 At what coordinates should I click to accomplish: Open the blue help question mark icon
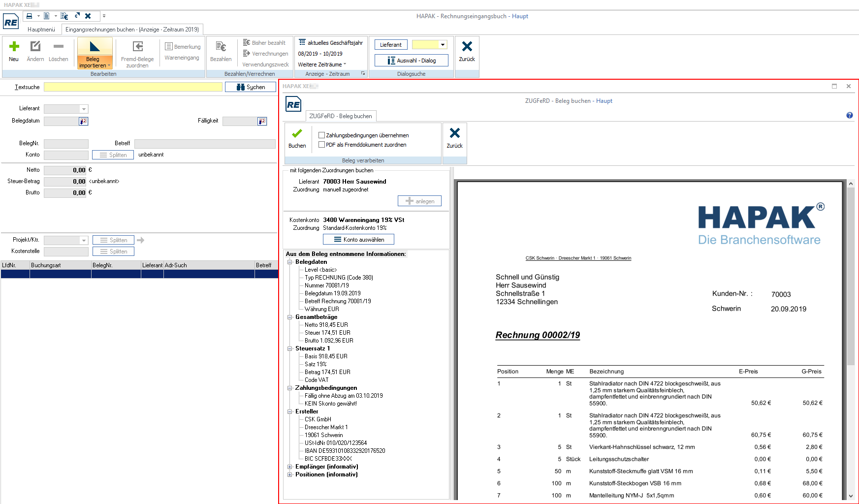(x=849, y=115)
